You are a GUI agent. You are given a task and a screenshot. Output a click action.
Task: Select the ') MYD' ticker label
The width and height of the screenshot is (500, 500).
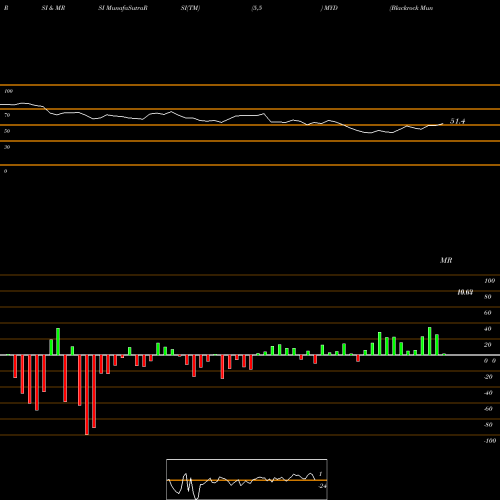coord(329,8)
